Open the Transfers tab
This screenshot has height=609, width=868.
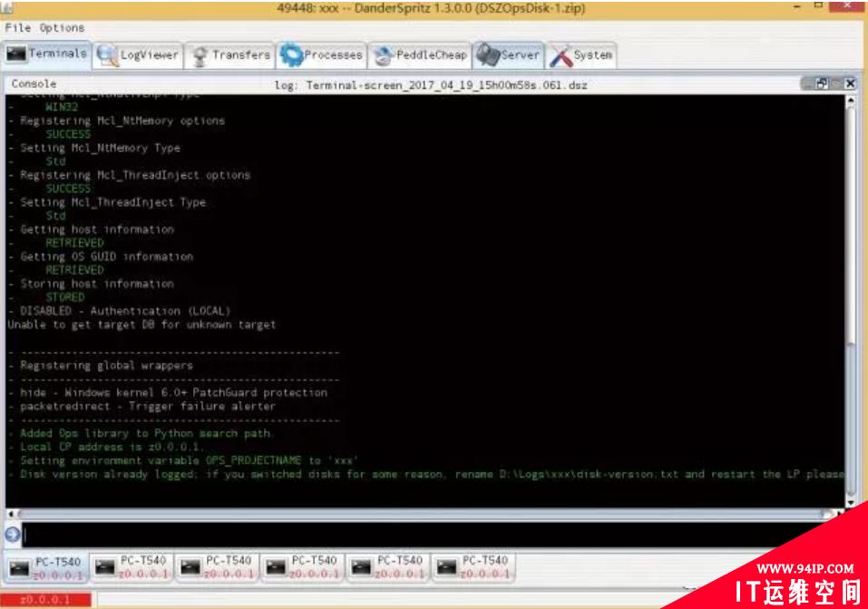tap(229, 55)
